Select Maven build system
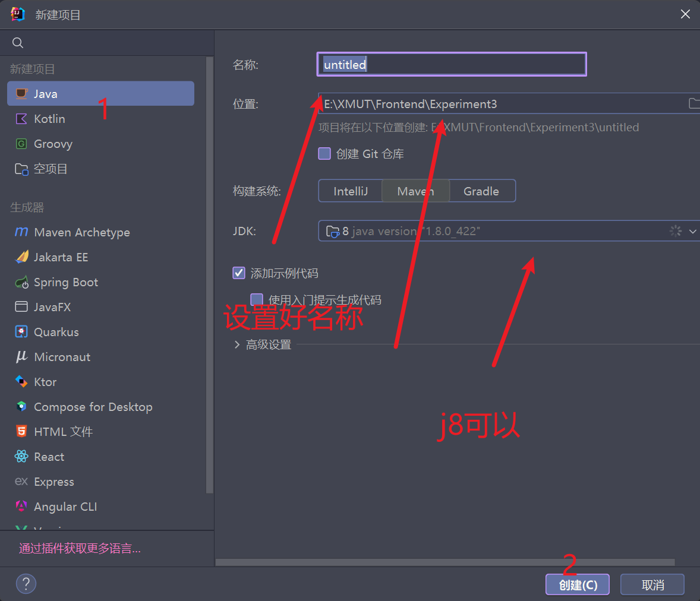The width and height of the screenshot is (700, 601). coord(415,191)
